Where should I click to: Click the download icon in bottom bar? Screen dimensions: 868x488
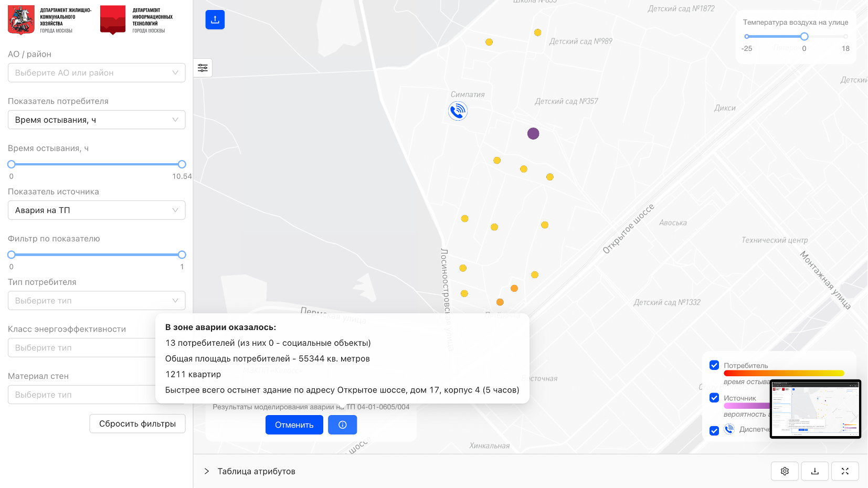coord(814,471)
